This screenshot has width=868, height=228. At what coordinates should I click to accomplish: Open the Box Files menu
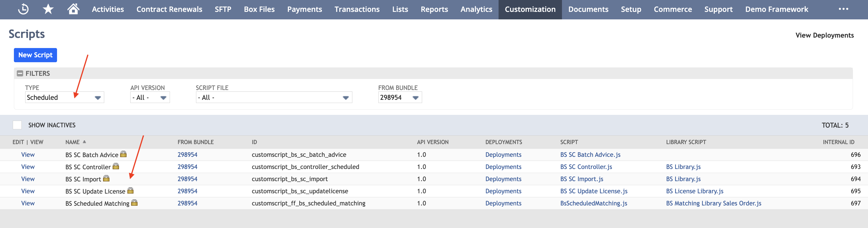[259, 10]
